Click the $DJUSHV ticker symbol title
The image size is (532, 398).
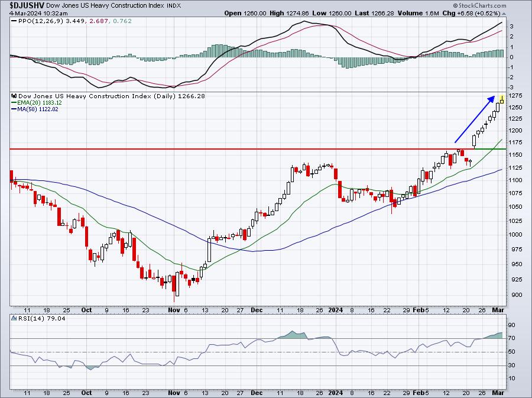tap(27, 5)
